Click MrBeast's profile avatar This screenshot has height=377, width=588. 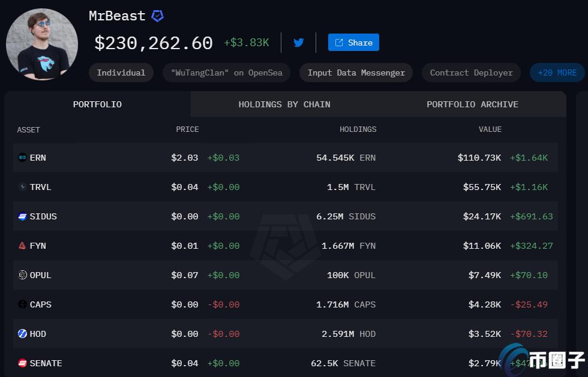click(x=42, y=44)
